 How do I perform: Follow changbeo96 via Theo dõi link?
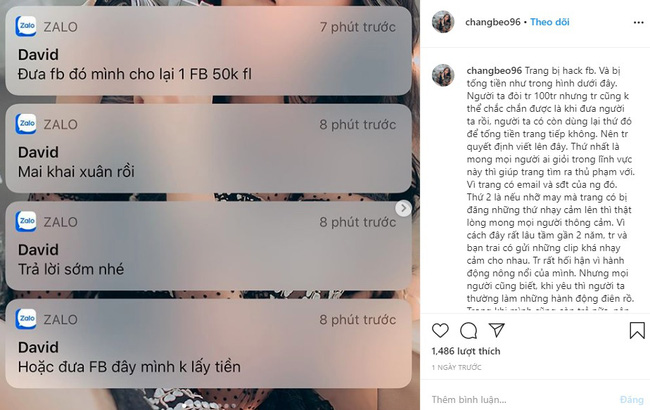550,22
